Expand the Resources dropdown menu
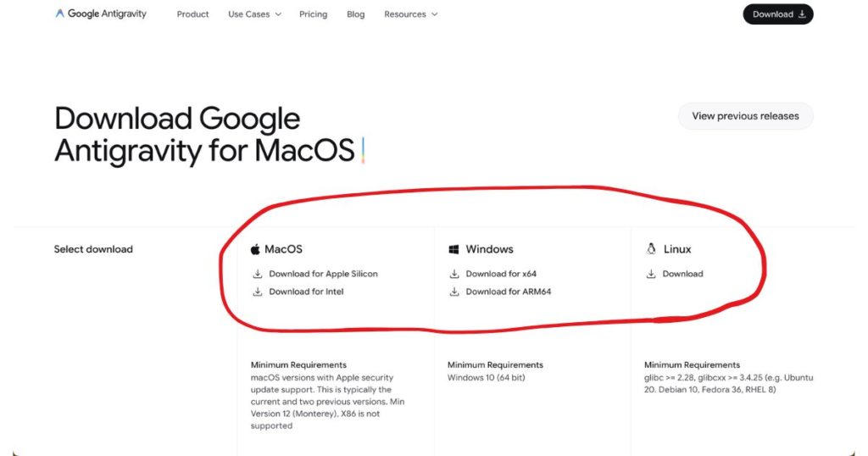This screenshot has height=456, width=868. (410, 14)
